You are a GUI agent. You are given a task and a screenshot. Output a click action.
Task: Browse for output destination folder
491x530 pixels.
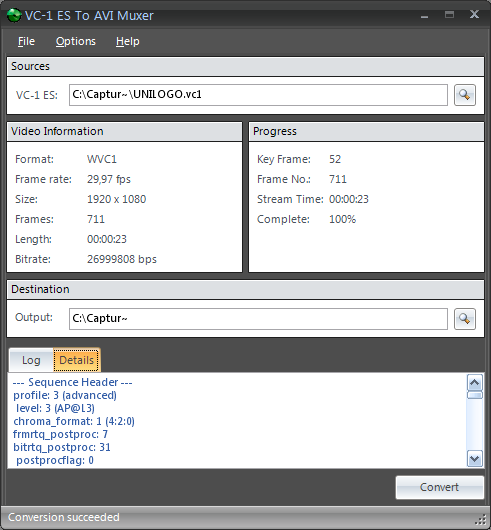[x=465, y=319]
